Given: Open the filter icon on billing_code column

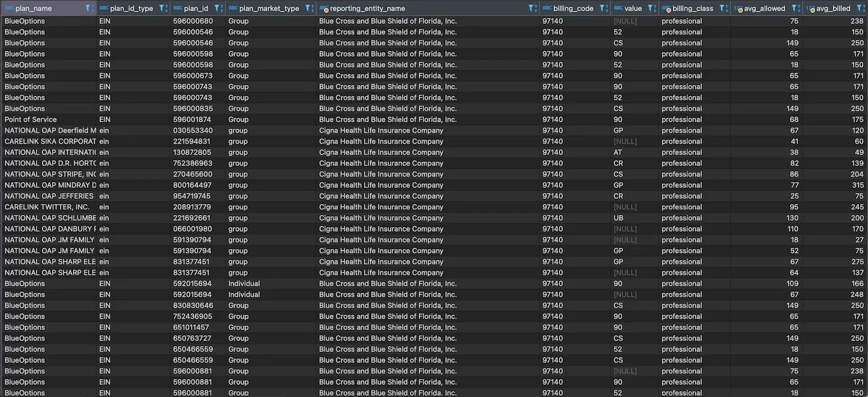Looking at the screenshot, I should (602, 8).
